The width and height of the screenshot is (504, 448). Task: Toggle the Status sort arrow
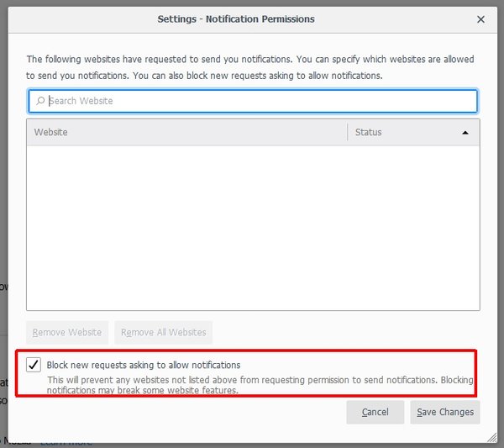pyautogui.click(x=465, y=133)
